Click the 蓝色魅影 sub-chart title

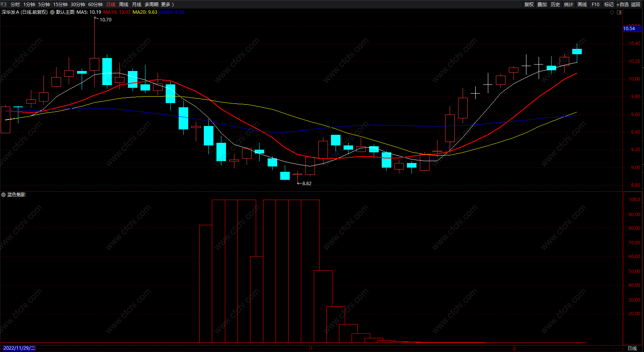tap(16, 195)
